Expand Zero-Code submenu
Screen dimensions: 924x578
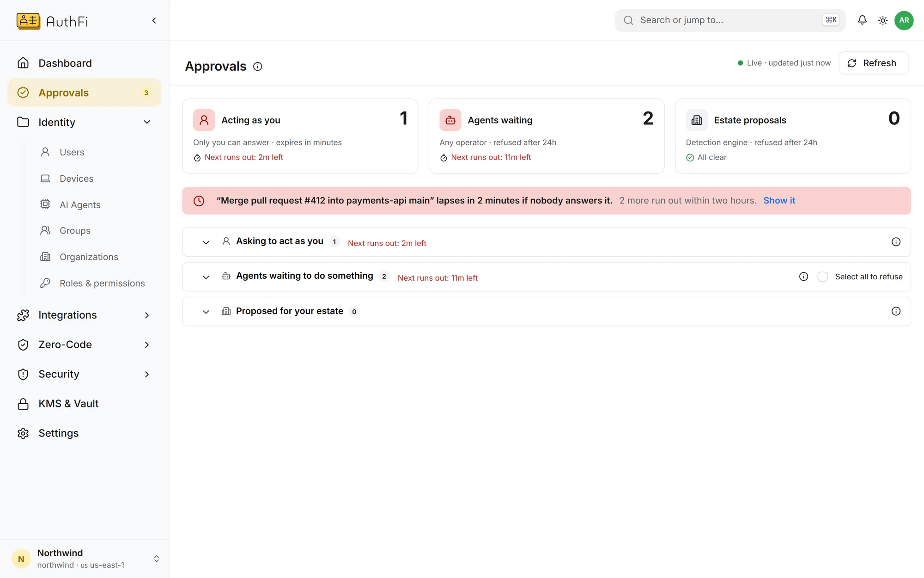click(x=147, y=345)
